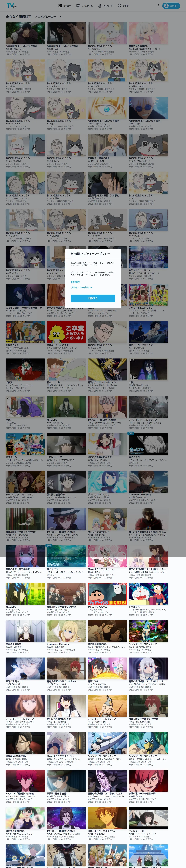This screenshot has width=186, height=868.
Task: Click 魔王2099 #10 title text
Action: pyautogui.click(x=93, y=681)
